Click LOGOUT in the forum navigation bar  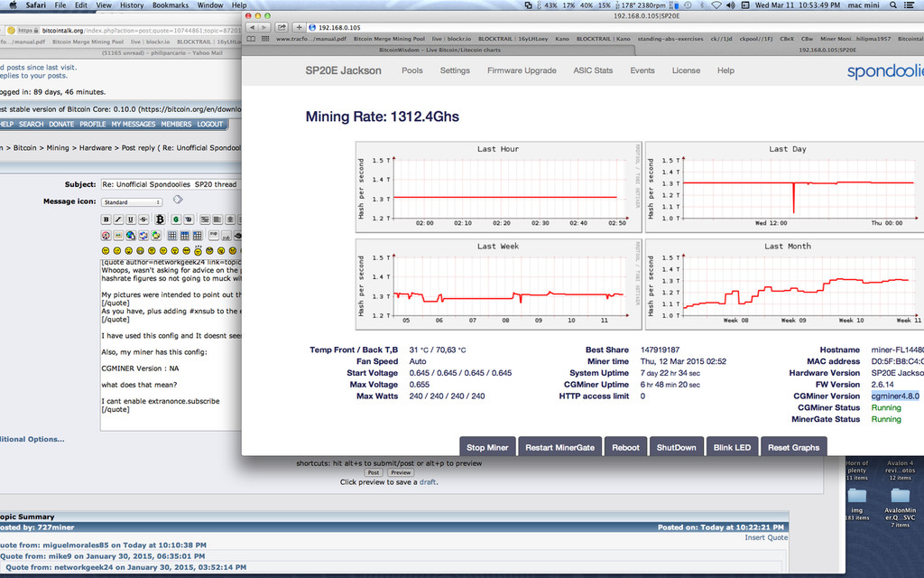tap(209, 125)
